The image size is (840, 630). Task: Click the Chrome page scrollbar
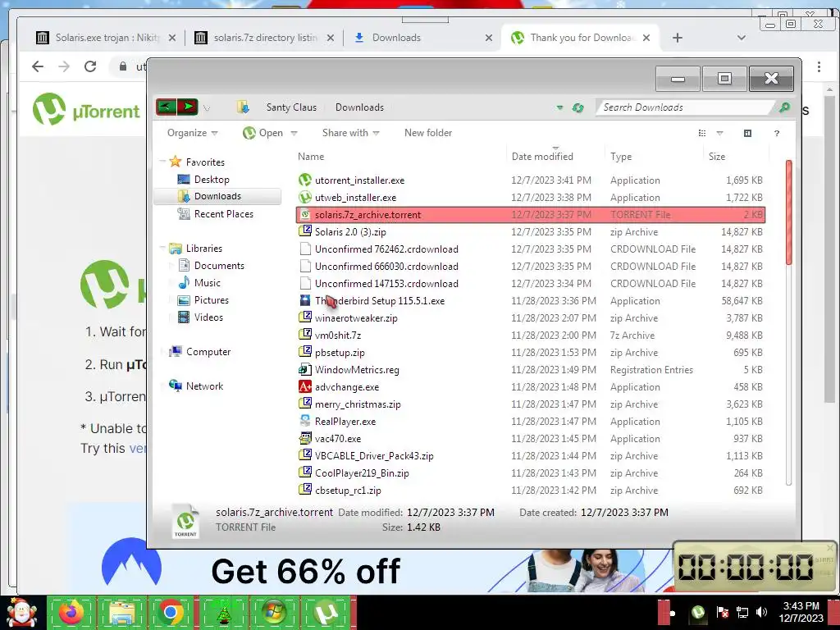click(829, 249)
